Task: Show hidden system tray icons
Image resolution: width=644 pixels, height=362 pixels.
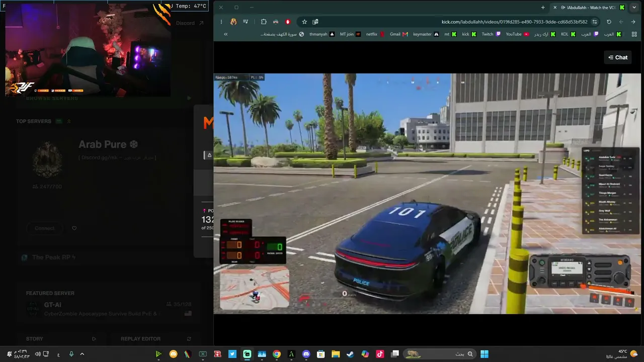Action: tap(82, 354)
